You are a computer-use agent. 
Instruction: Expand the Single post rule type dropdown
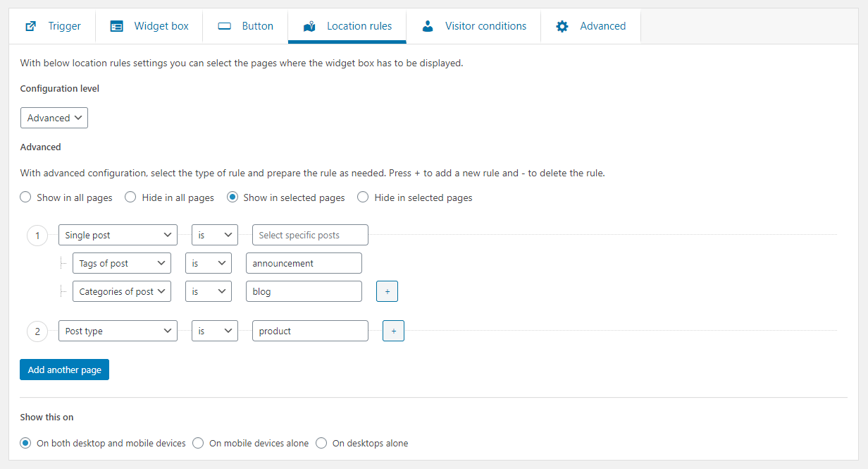point(118,235)
